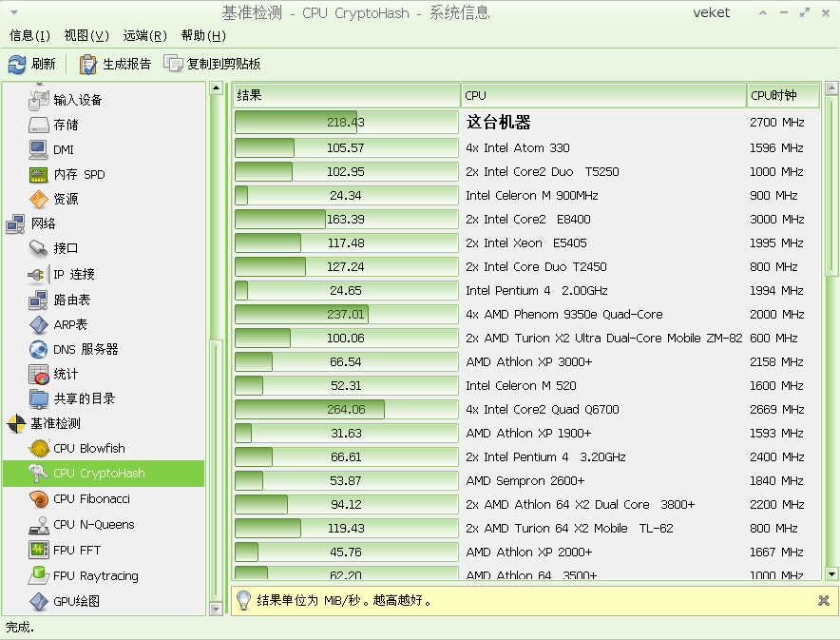The width and height of the screenshot is (840, 640).
Task: Select the AMD Athlon XP 3000+ row
Action: [x=527, y=361]
